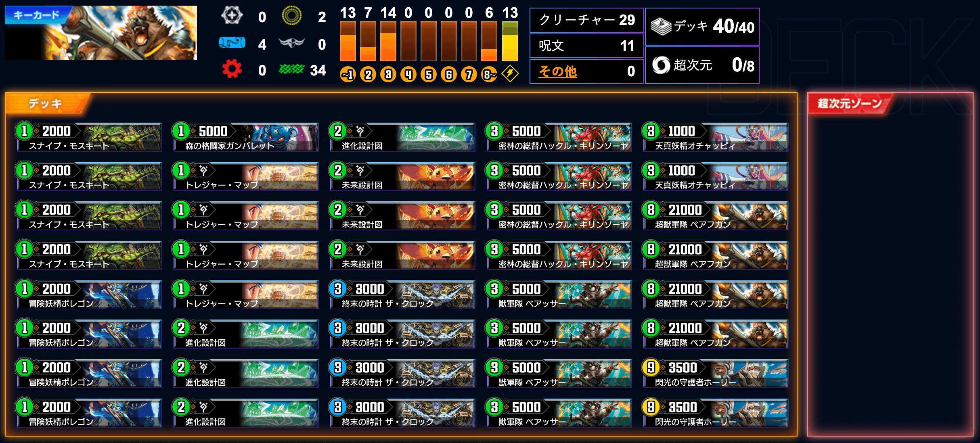This screenshot has width=980, height=443.
Task: Click the 超次元 0/8 counter box
Action: (x=702, y=65)
